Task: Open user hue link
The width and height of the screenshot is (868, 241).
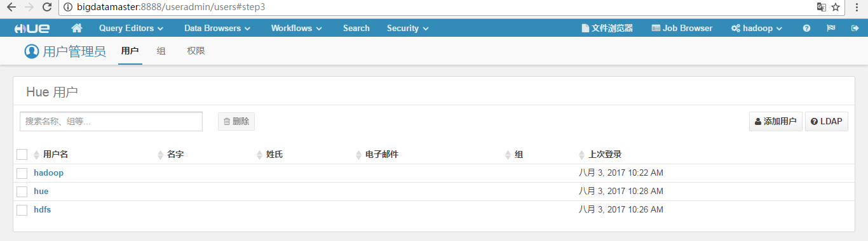Action: click(41, 192)
